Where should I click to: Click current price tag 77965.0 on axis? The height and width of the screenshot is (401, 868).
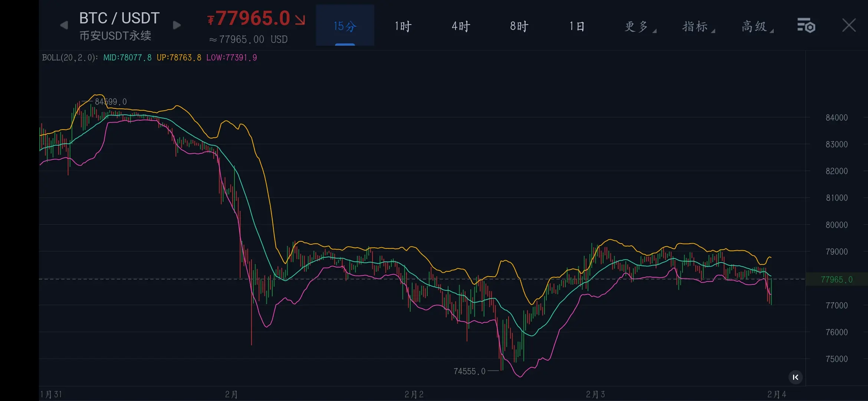tap(836, 279)
